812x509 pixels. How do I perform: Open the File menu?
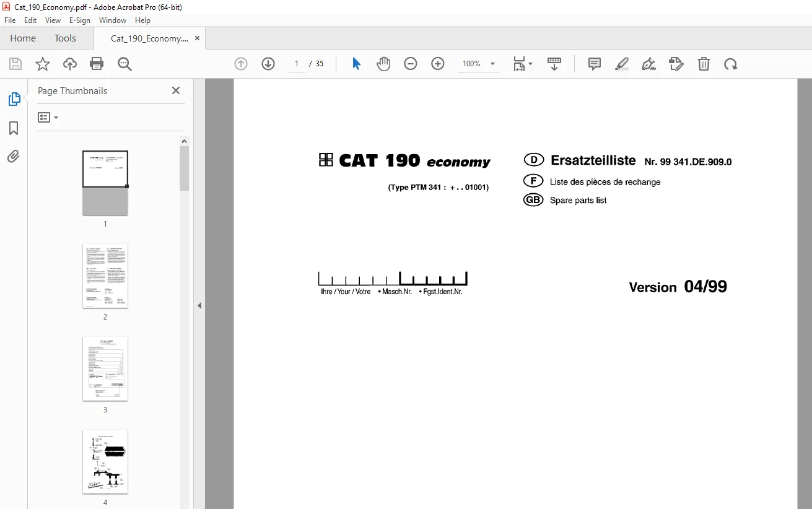click(10, 20)
